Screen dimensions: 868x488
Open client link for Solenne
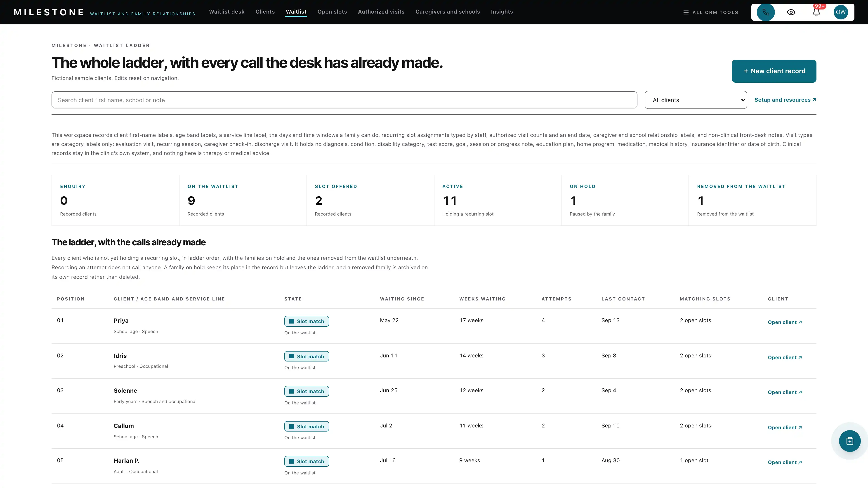(x=785, y=392)
